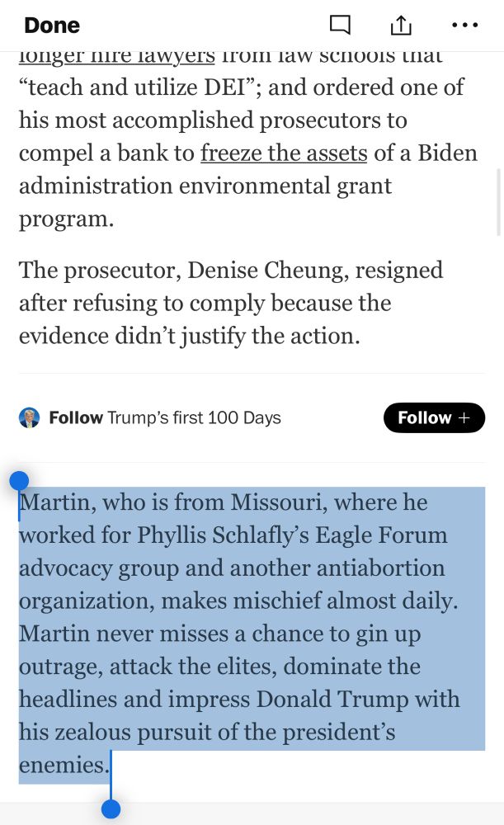This screenshot has height=825, width=504.
Task: Tap the word 'Missouri' in highlighted text
Action: click(x=276, y=502)
